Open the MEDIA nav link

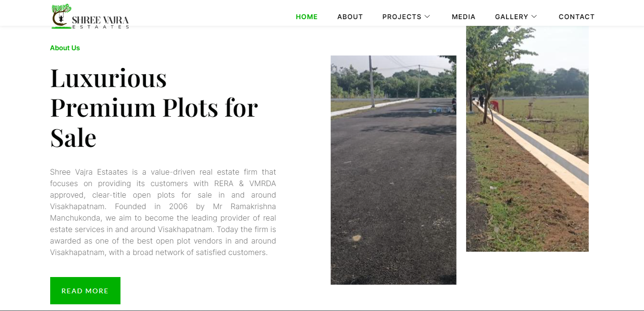[464, 17]
